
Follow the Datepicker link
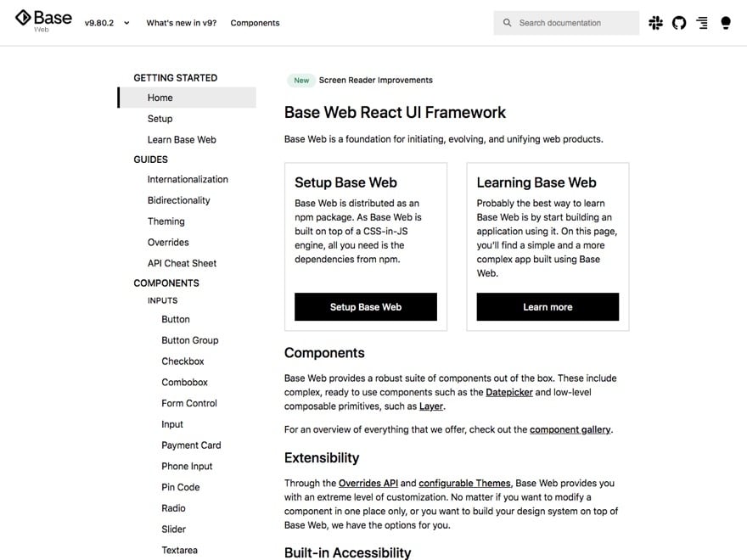click(x=509, y=392)
